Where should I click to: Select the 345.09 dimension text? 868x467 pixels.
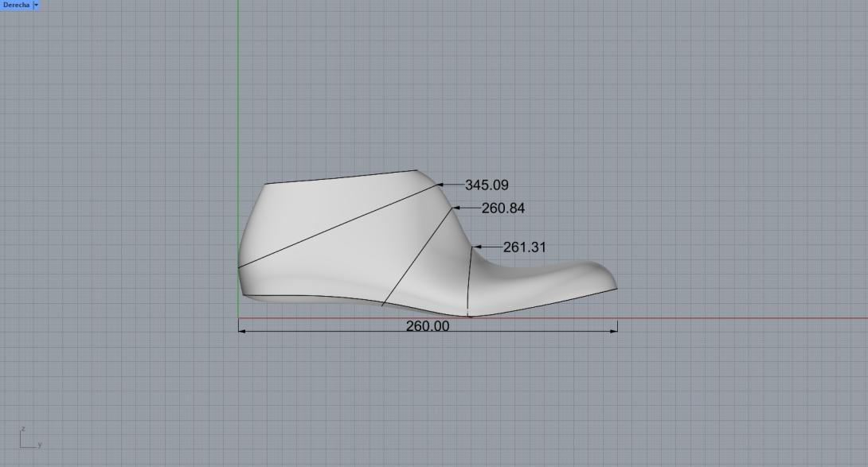[486, 185]
